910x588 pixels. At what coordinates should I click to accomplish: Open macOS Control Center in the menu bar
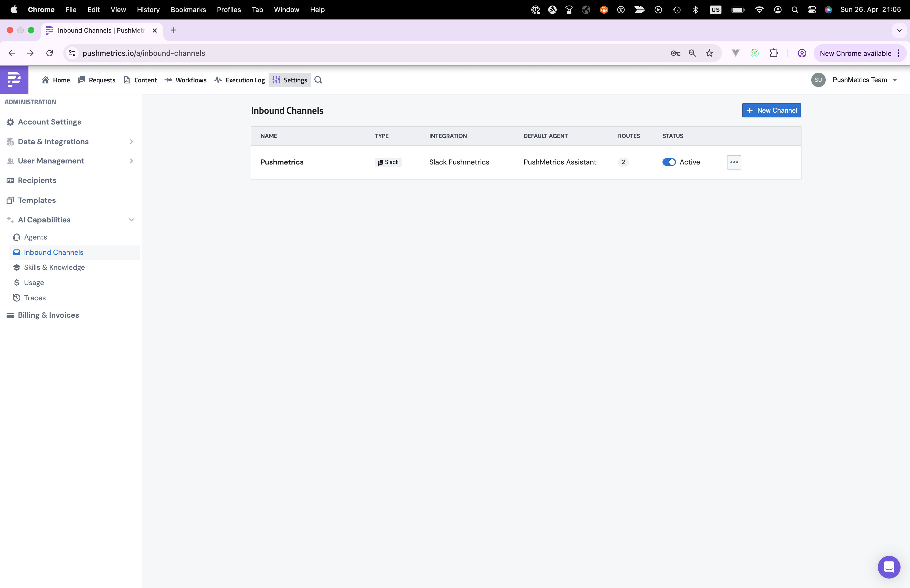(x=812, y=9)
